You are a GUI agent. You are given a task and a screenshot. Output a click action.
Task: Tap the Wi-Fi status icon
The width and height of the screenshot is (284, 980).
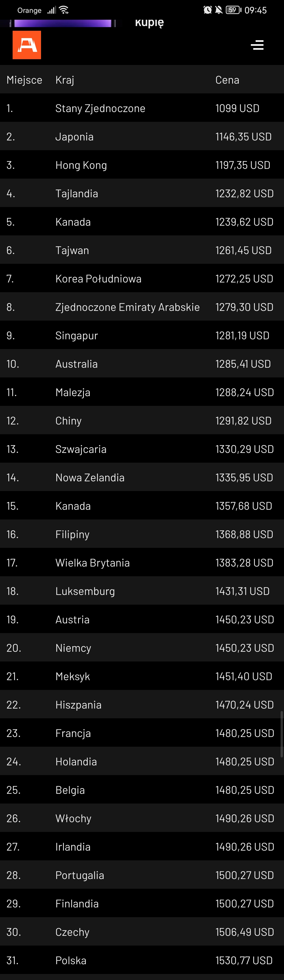64,10
